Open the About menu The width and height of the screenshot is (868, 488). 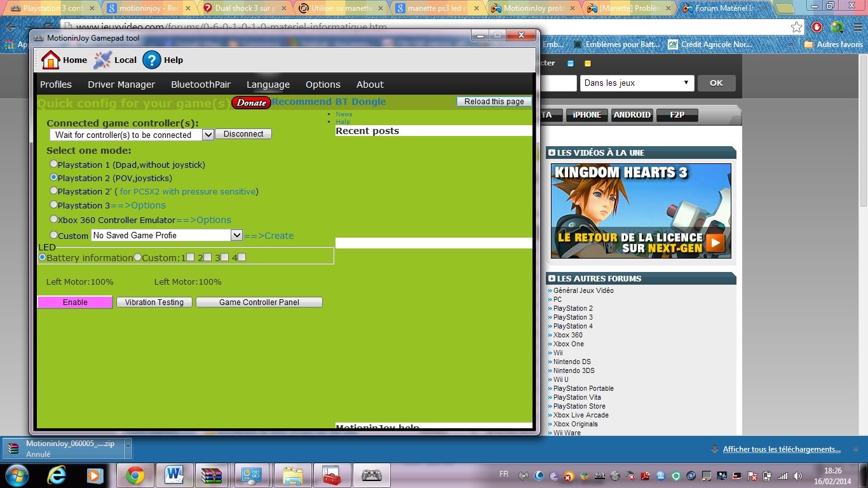point(370,85)
